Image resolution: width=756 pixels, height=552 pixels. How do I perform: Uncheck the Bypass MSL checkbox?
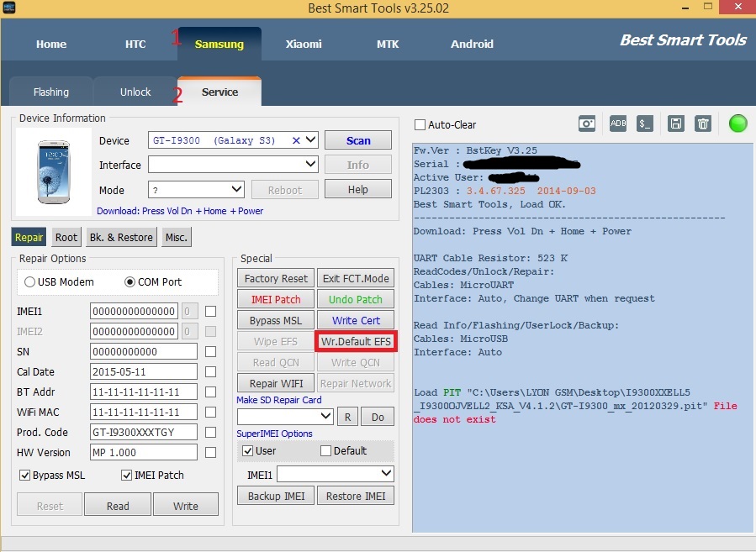24,476
